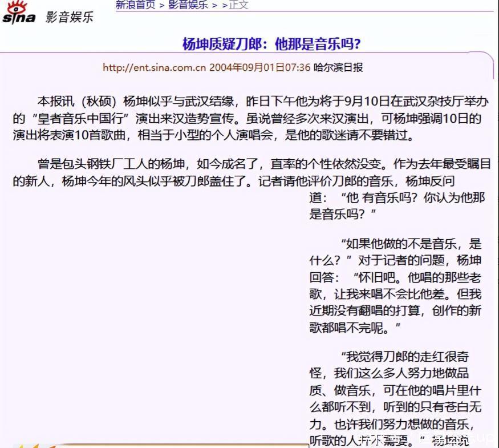Click the line 力。也许我们努力想做的音乐，

(392, 424)
